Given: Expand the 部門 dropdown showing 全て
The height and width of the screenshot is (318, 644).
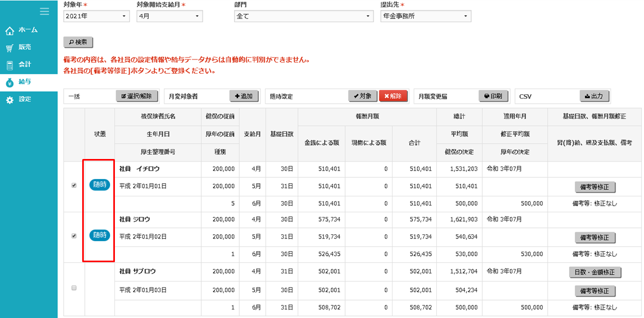Looking at the screenshot, I should click(304, 16).
